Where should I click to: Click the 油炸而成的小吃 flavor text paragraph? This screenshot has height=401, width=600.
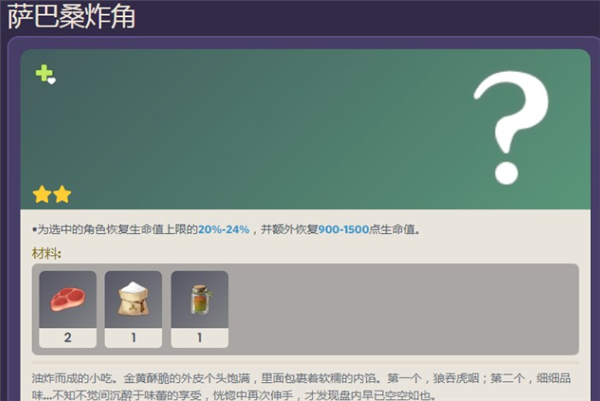[300, 379]
